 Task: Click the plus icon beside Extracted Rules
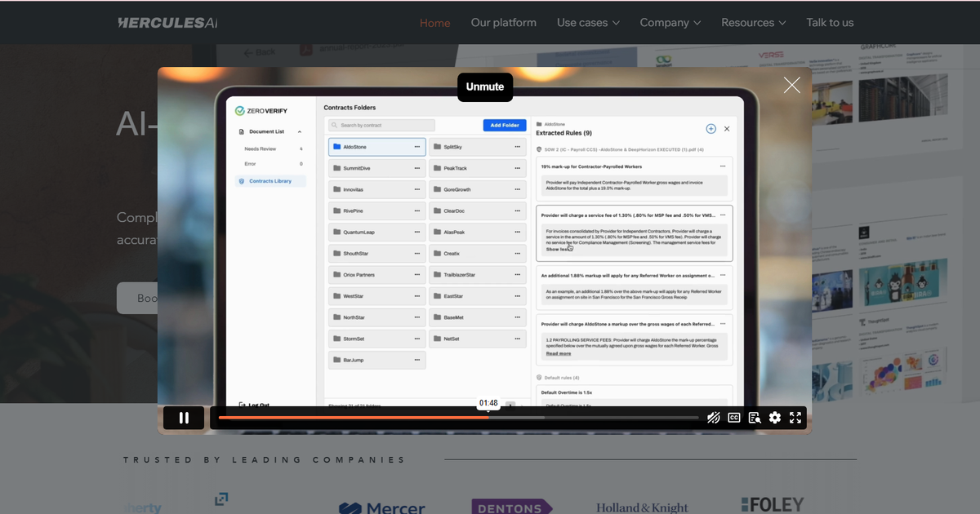pyautogui.click(x=710, y=129)
